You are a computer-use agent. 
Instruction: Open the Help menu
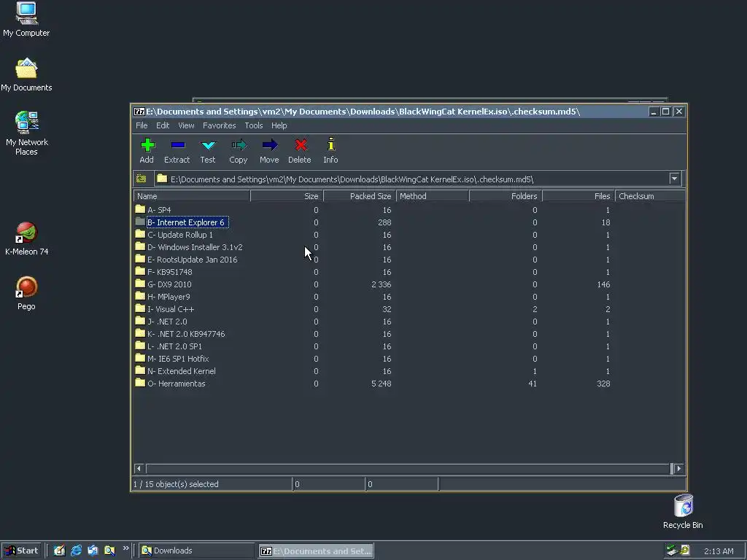tap(279, 125)
